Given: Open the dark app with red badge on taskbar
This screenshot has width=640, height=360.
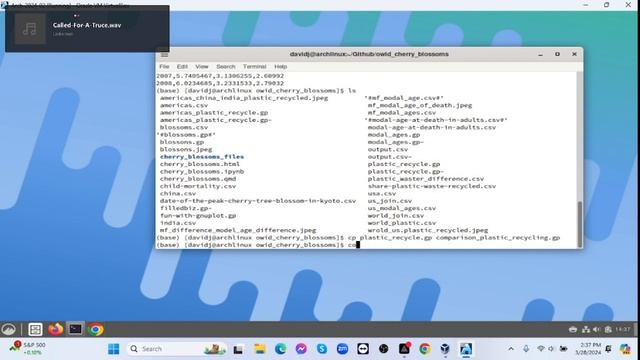Looking at the screenshot, I should click(404, 349).
